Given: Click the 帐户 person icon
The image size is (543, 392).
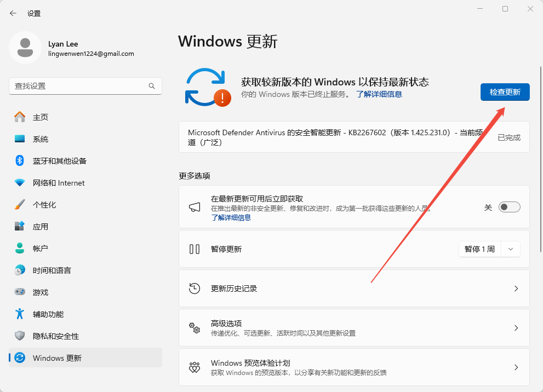Looking at the screenshot, I should click(x=20, y=248).
